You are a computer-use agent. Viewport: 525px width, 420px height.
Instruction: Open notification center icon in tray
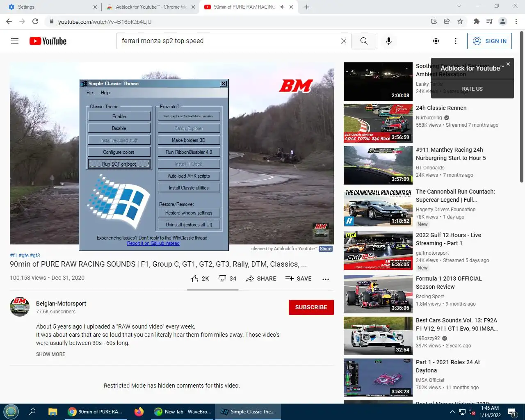[x=511, y=412]
